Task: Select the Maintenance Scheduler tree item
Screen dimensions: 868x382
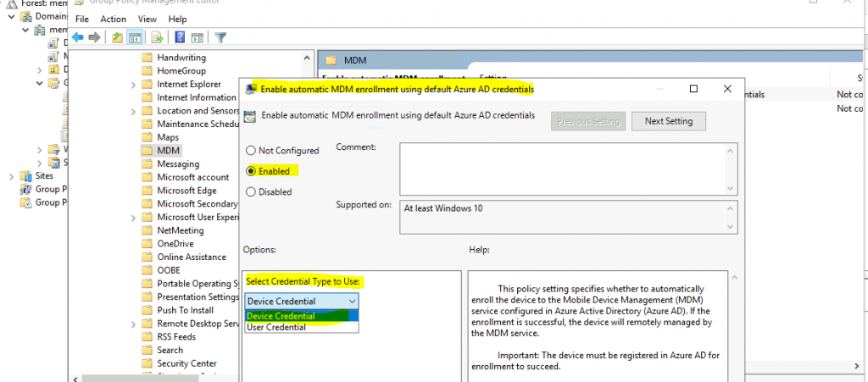Action: pyautogui.click(x=198, y=124)
